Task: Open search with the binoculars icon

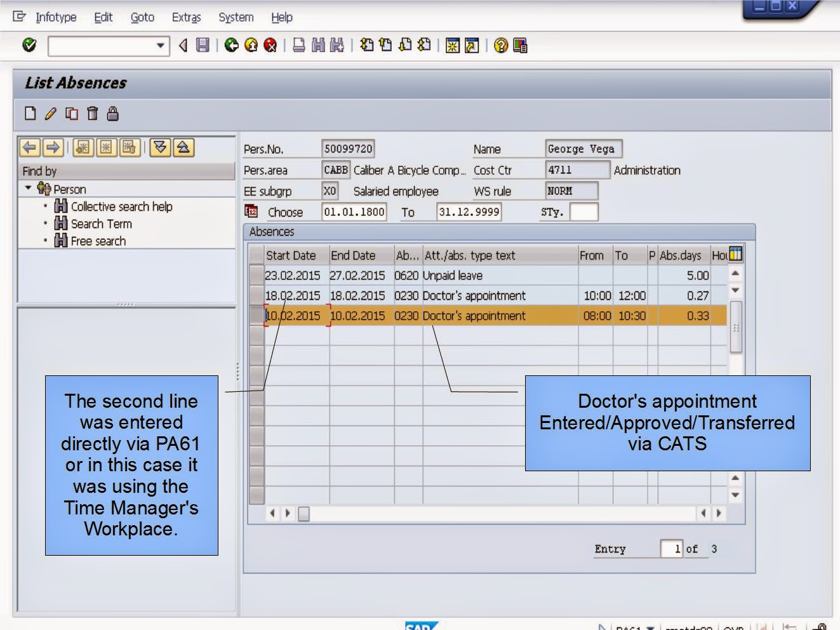Action: pos(318,44)
